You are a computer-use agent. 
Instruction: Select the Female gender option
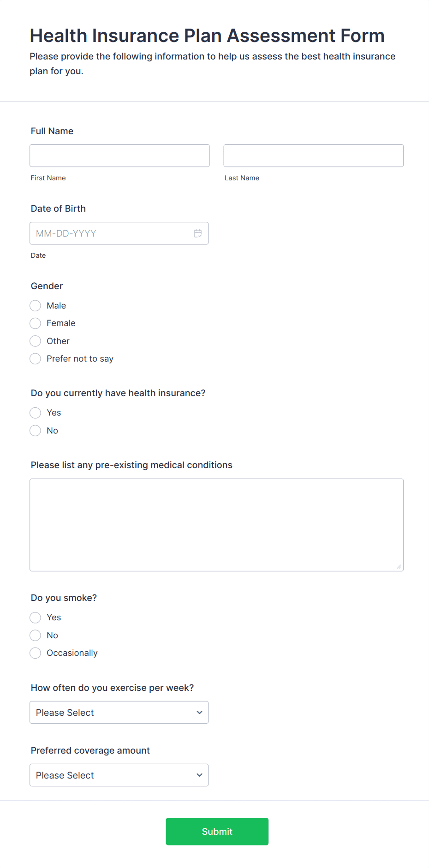(36, 323)
